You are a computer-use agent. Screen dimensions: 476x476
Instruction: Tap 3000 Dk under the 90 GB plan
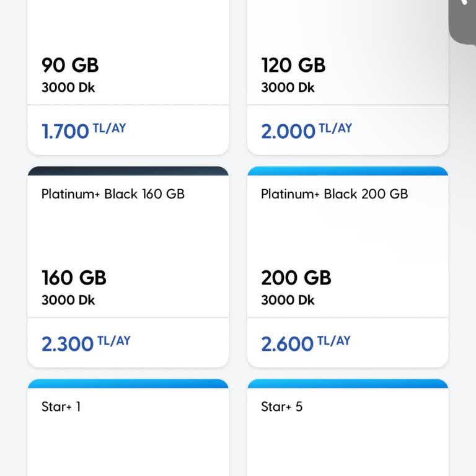[x=68, y=88]
